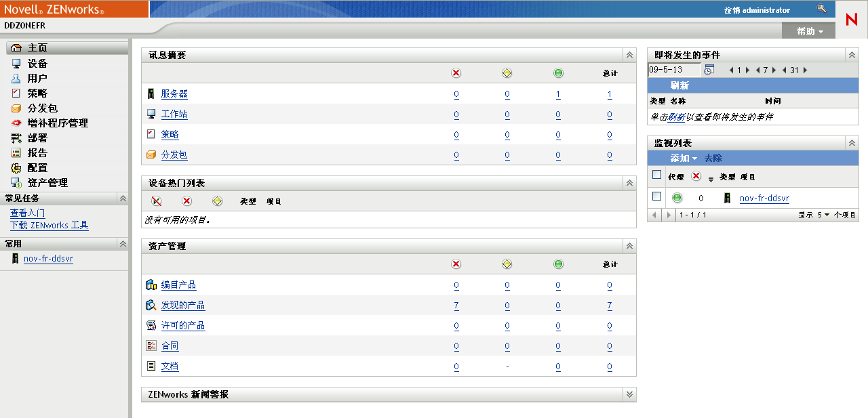Click the policy icon beside 策略 in sidebar

(17, 93)
